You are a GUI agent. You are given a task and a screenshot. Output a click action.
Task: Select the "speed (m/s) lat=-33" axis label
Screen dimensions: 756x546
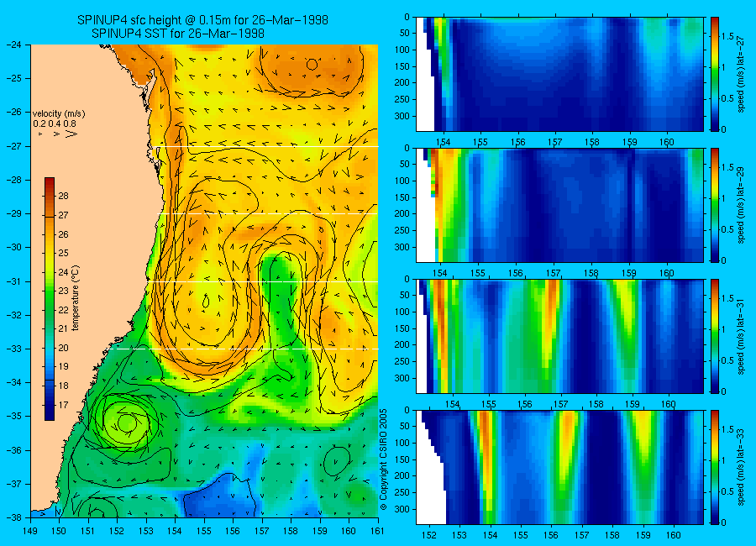click(x=741, y=467)
